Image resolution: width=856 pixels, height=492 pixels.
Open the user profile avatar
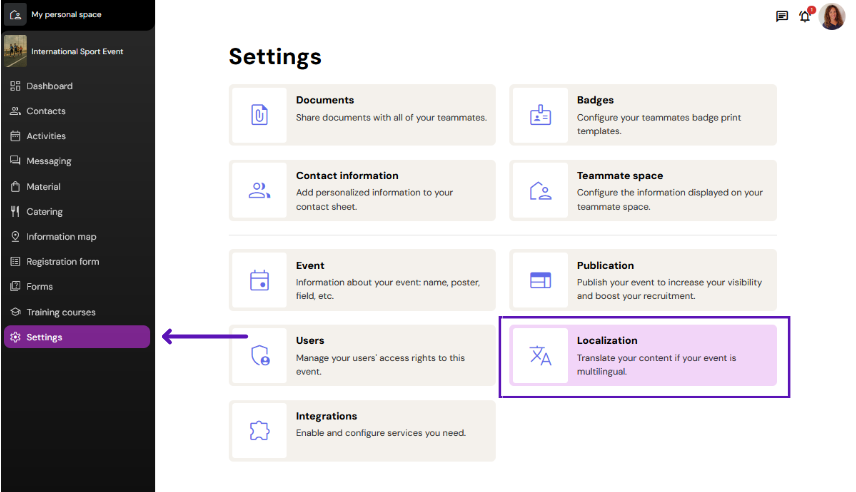tap(831, 16)
